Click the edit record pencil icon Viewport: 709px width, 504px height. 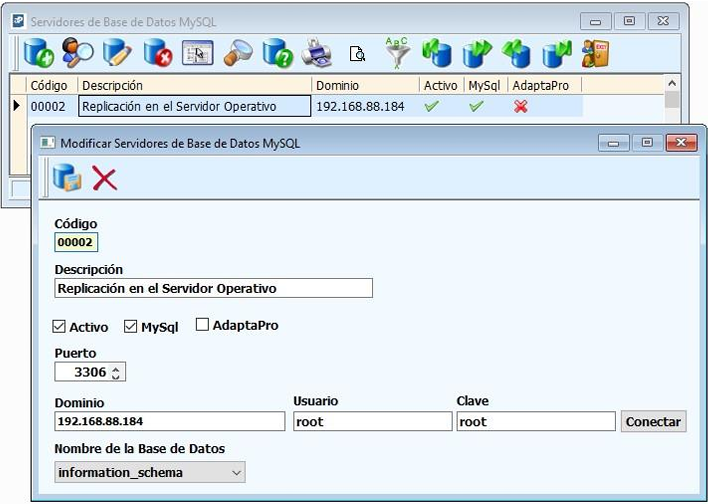(x=117, y=51)
